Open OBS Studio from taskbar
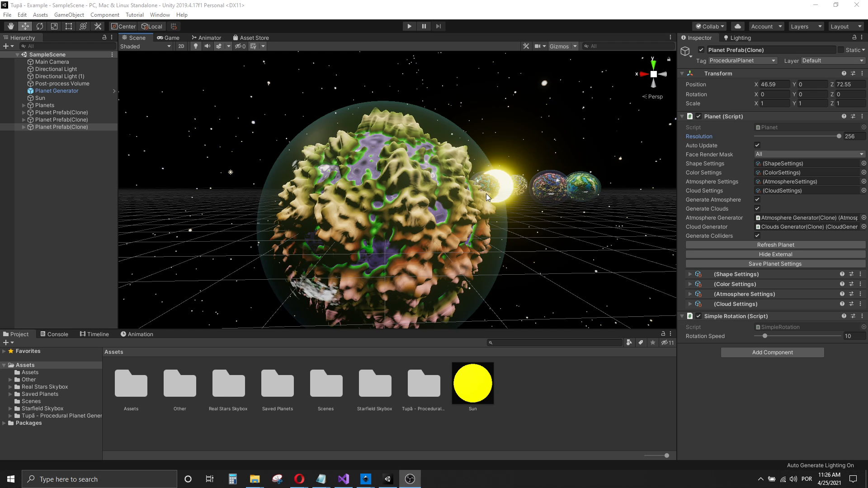 (x=410, y=479)
